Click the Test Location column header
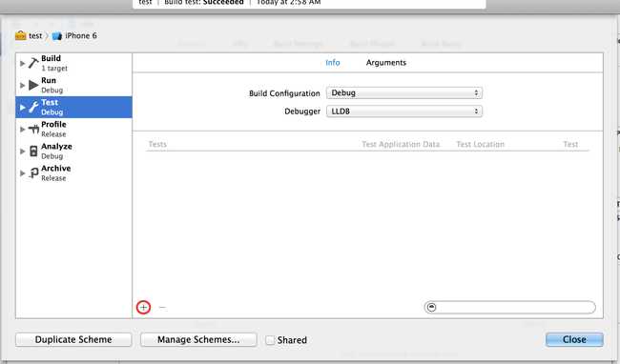620x364 pixels. click(x=481, y=144)
